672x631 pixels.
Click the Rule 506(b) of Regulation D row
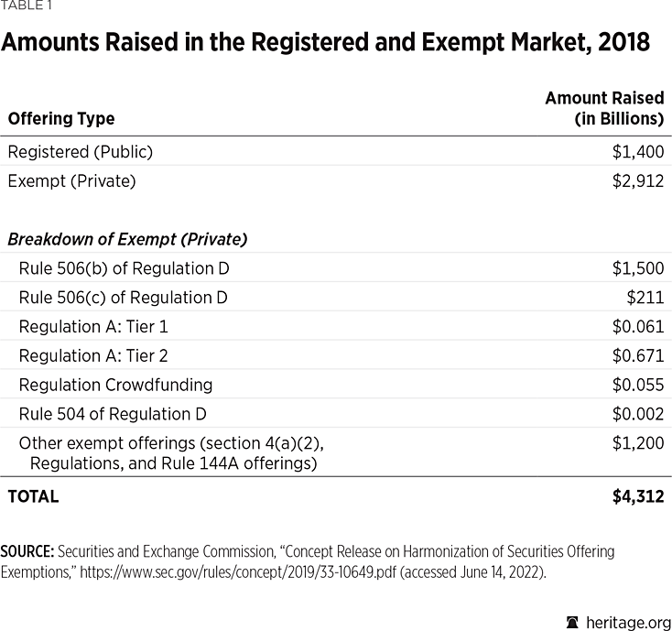click(x=124, y=268)
